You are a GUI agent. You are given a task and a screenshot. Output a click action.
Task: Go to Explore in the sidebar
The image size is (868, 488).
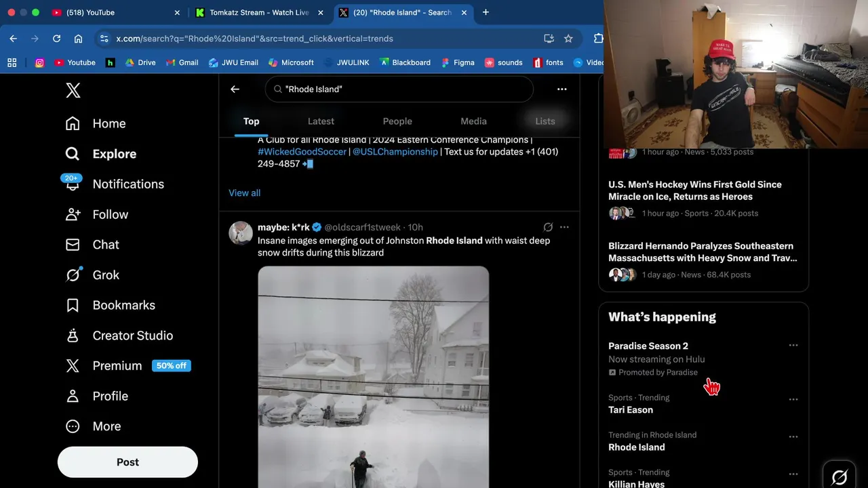[x=100, y=154]
